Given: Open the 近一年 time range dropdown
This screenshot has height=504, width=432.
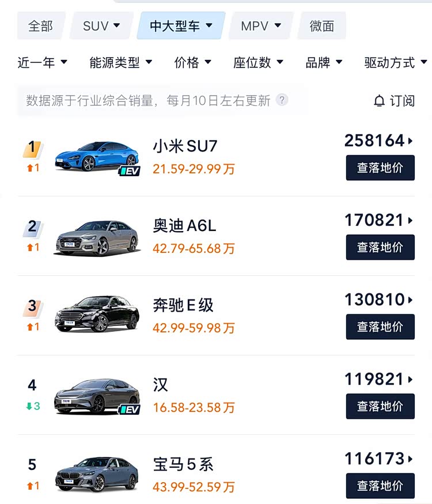Looking at the screenshot, I should tap(42, 62).
